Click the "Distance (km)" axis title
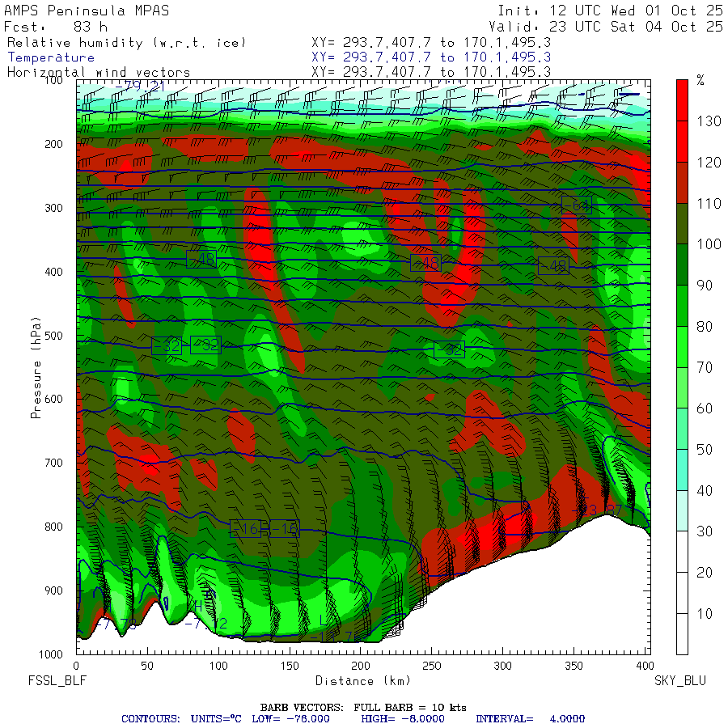Viewport: 728px width, 728px height. 363,680
